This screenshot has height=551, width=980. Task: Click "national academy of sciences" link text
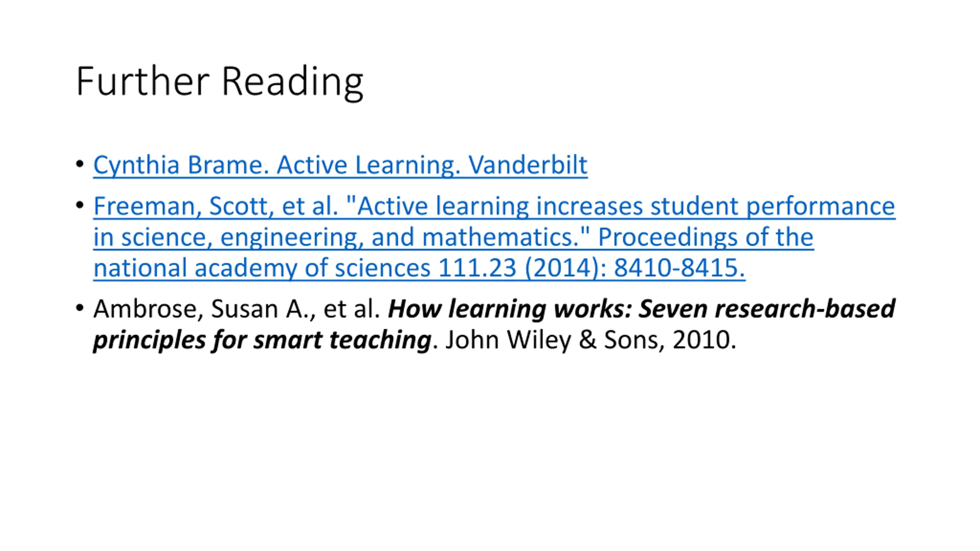(262, 268)
